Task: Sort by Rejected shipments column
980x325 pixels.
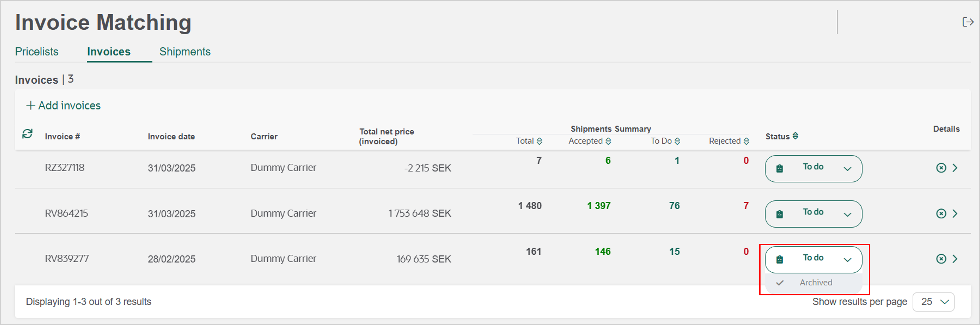Action: coord(746,141)
